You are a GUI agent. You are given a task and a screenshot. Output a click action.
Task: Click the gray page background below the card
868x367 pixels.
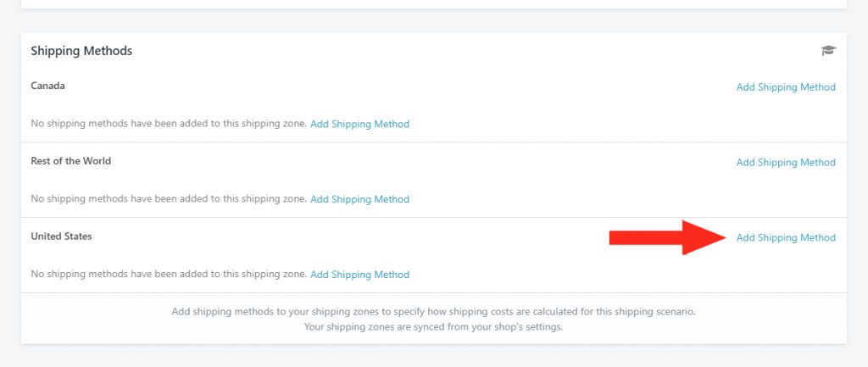click(434, 356)
